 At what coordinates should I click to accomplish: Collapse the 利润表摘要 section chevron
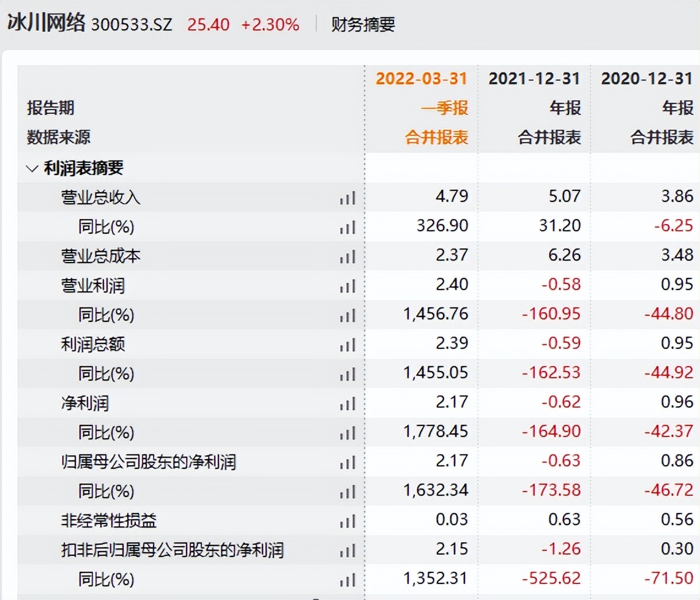pos(32,169)
